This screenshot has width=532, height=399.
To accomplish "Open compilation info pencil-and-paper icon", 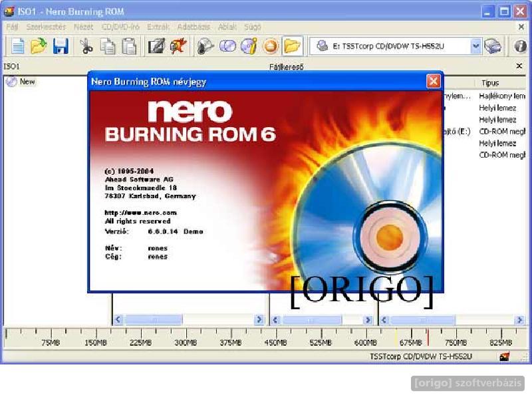I will pos(156,46).
